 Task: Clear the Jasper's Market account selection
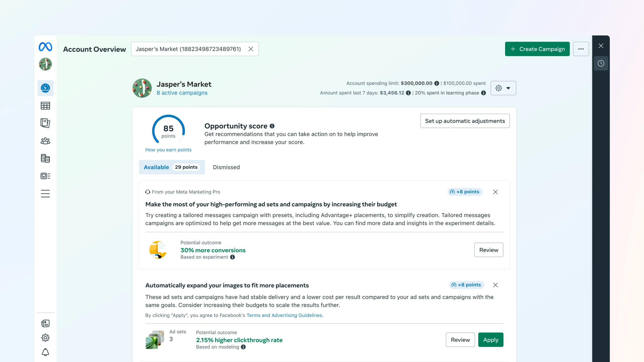251,49
